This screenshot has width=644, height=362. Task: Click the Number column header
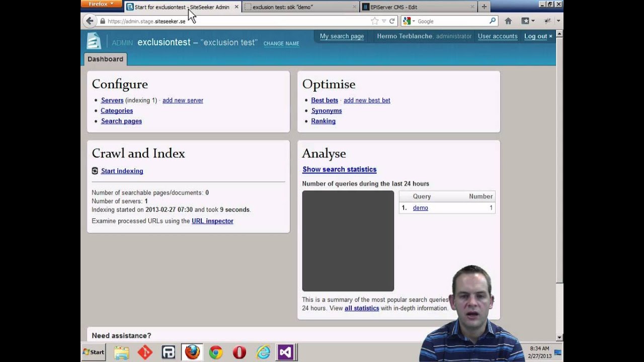480,197
